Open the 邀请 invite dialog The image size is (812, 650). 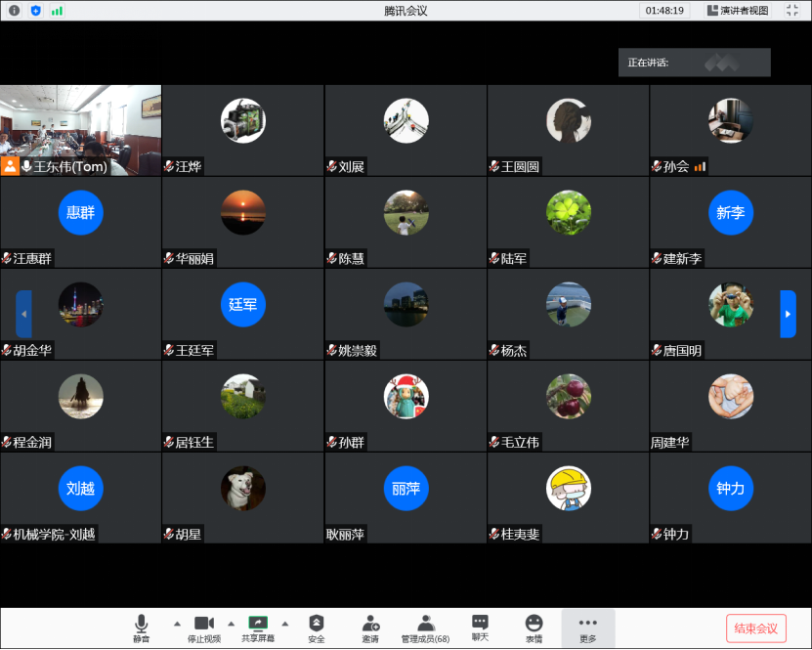[x=370, y=628]
